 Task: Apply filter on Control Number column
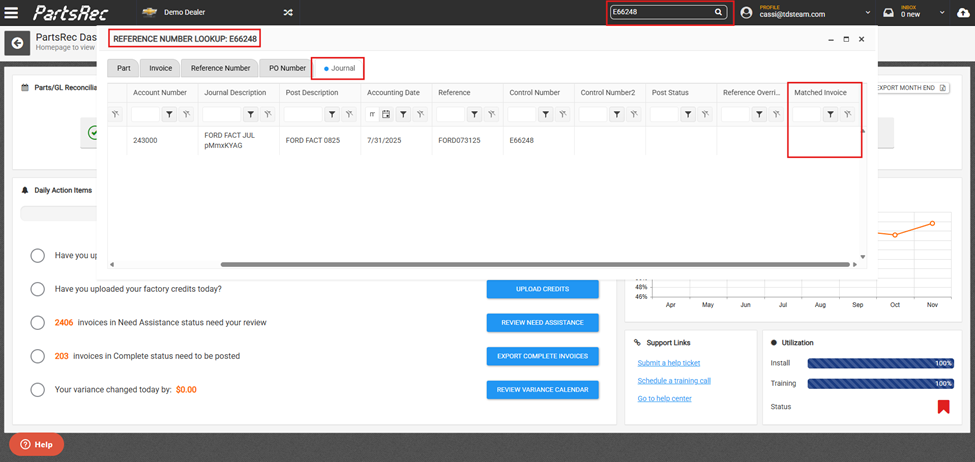[545, 114]
